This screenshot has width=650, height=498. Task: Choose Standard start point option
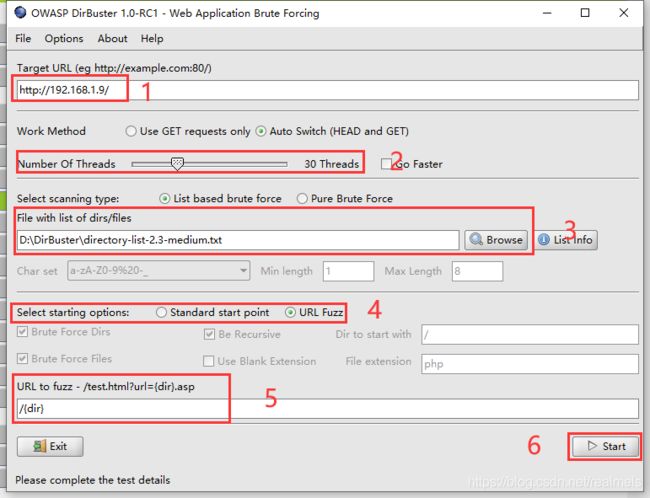(x=161, y=312)
